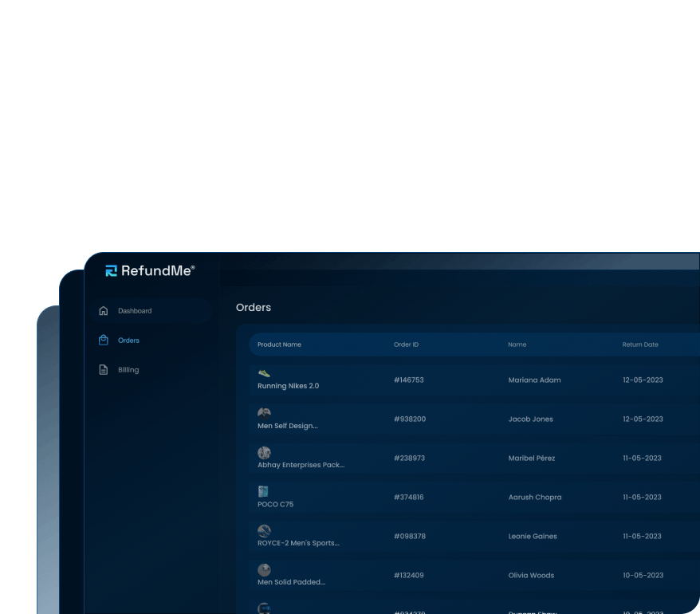Screen dimensions: 700x614
Task: Click the Order ID column header
Action: pyautogui.click(x=407, y=344)
